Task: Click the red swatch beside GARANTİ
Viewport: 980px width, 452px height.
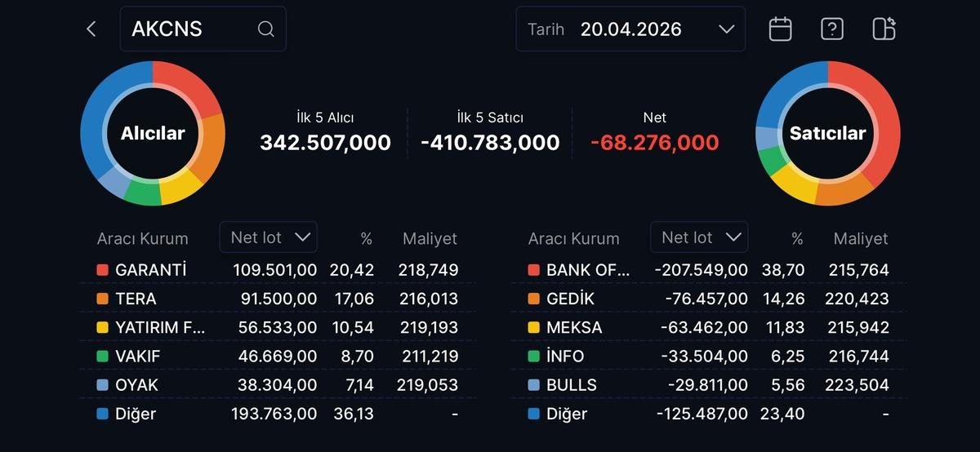Action: [x=102, y=270]
